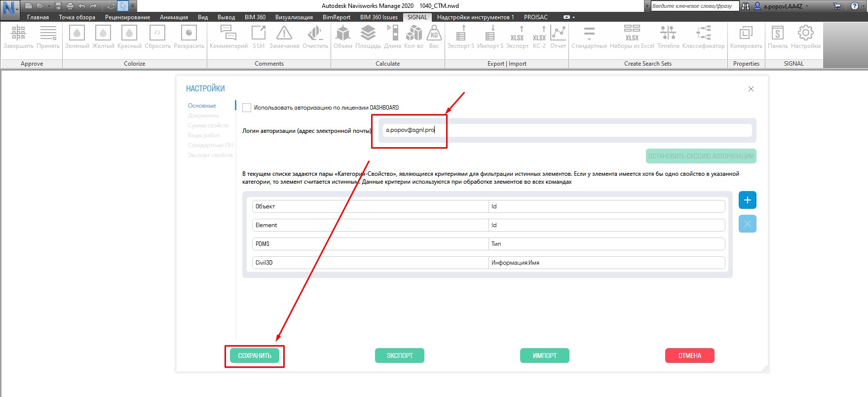Click ОСТАНОВИТЬ СЕССИЮ АВТОРИЗАЦИИ button
The image size is (868, 397).
click(x=701, y=156)
